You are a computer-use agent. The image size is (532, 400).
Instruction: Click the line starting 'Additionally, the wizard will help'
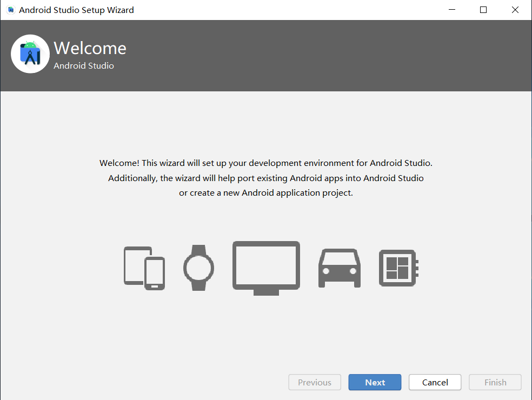click(265, 178)
